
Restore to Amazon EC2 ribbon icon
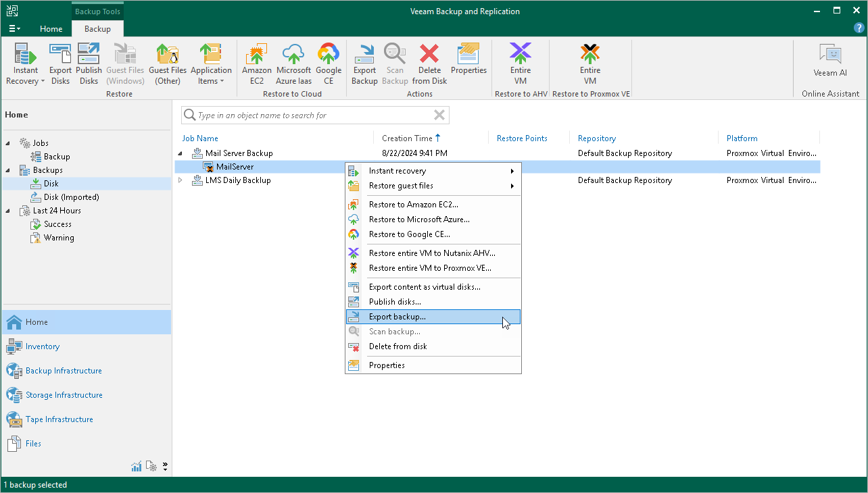pos(257,64)
